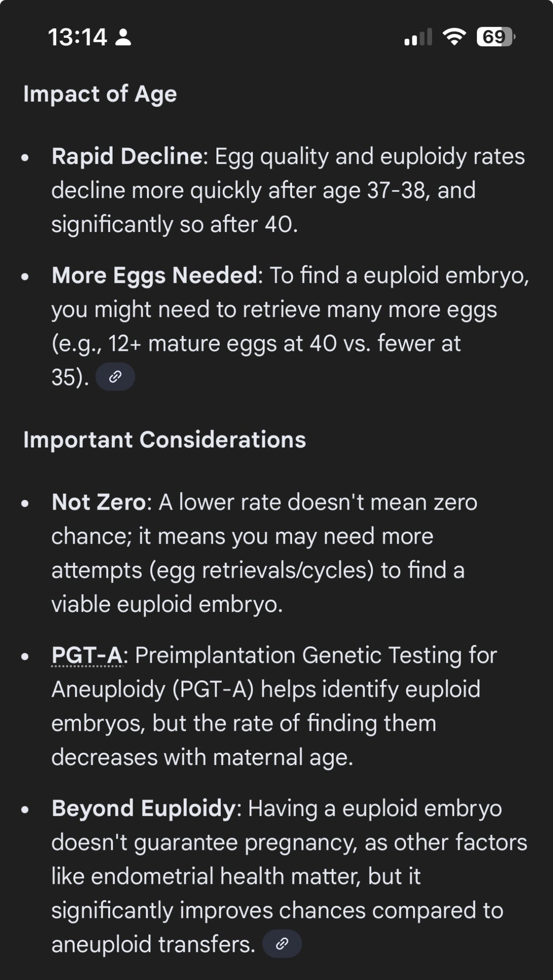Tap the cellular signal bars icon
The image size is (553, 980).
[x=418, y=37]
